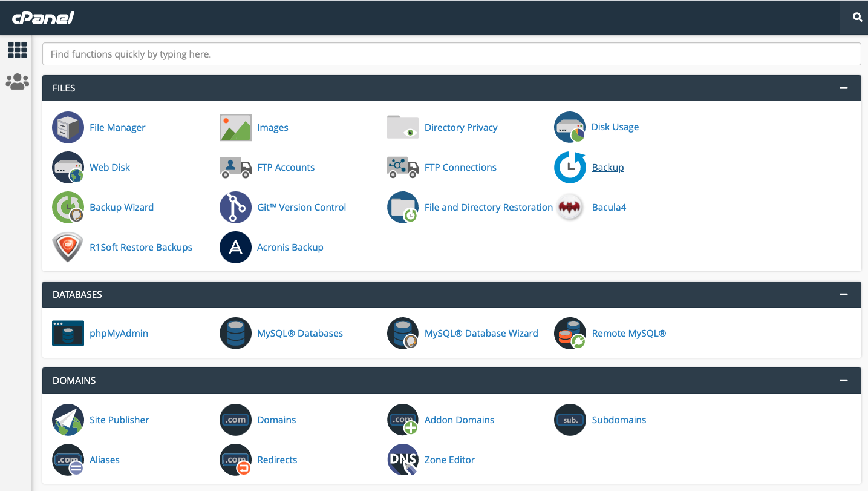
Task: Click the Zone Editor DNS icon
Action: point(403,460)
